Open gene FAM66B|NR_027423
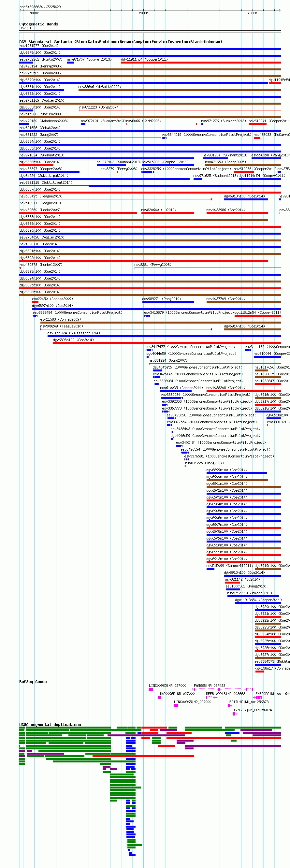Image resolution: width=290 pixels, height=868 pixels. 210,686
